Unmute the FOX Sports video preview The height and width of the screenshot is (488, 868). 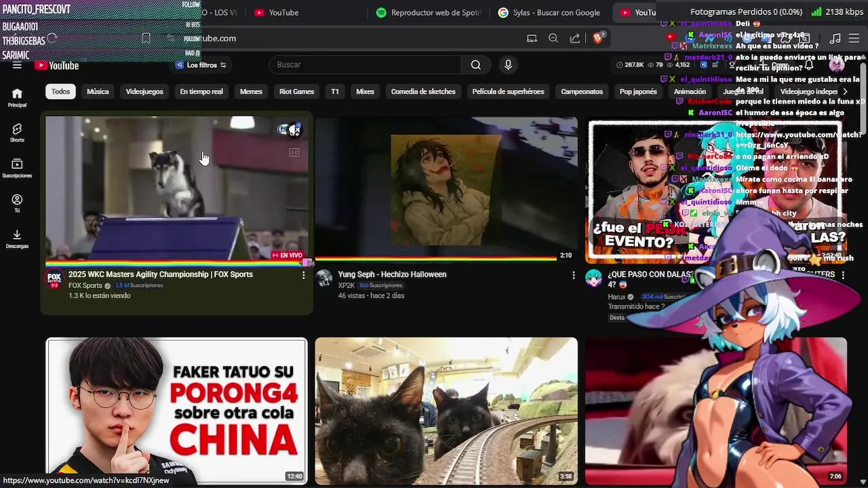294,130
